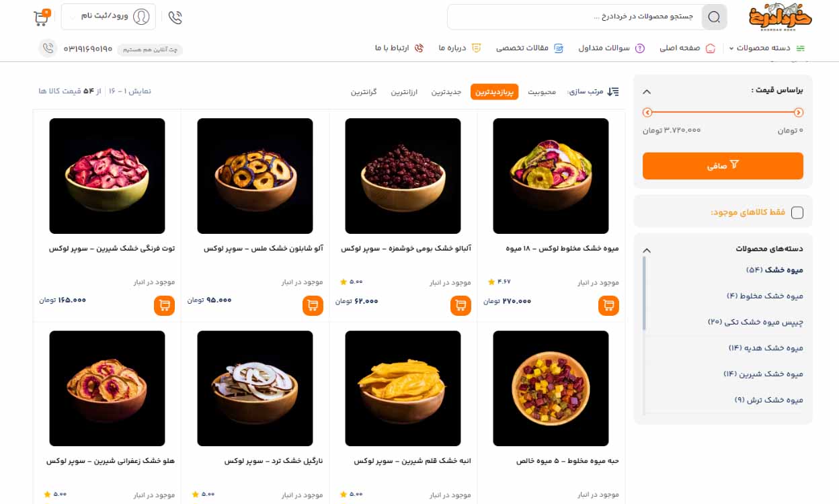839x504 pixels.
Task: Collapse the دسته‌های محصولات panel chevron
Action: (x=647, y=250)
